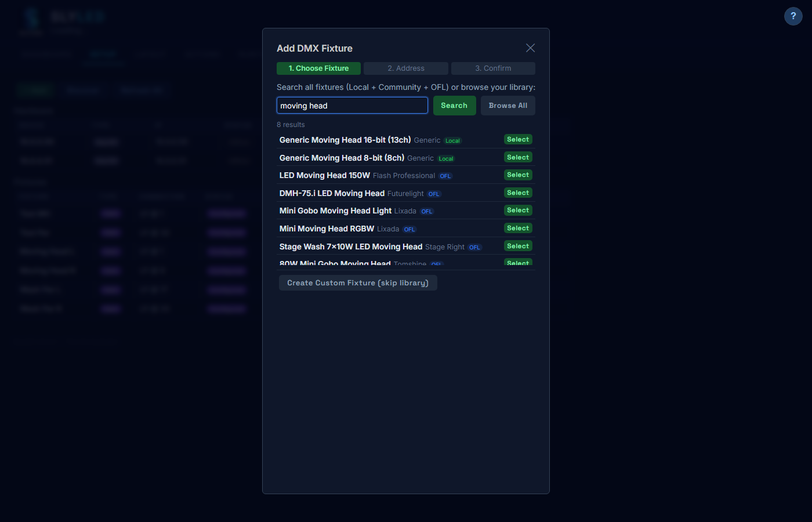Click the OFL badge next to LED Moving Head 150W
812x522 pixels.
tap(445, 176)
